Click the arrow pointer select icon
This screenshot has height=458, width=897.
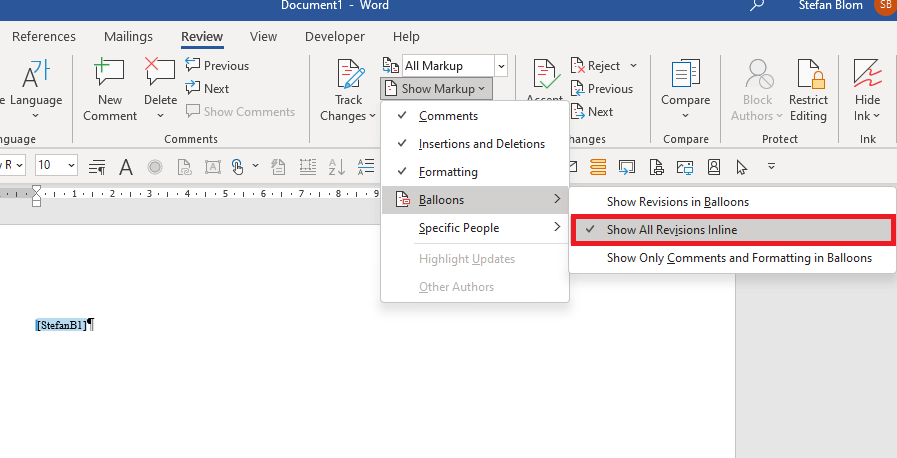tap(742, 167)
